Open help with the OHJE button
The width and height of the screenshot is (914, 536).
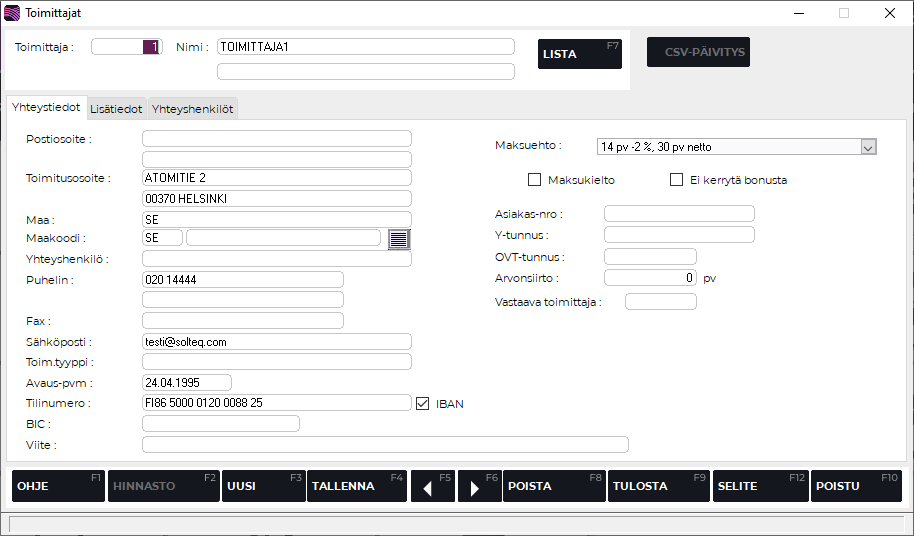pos(58,486)
